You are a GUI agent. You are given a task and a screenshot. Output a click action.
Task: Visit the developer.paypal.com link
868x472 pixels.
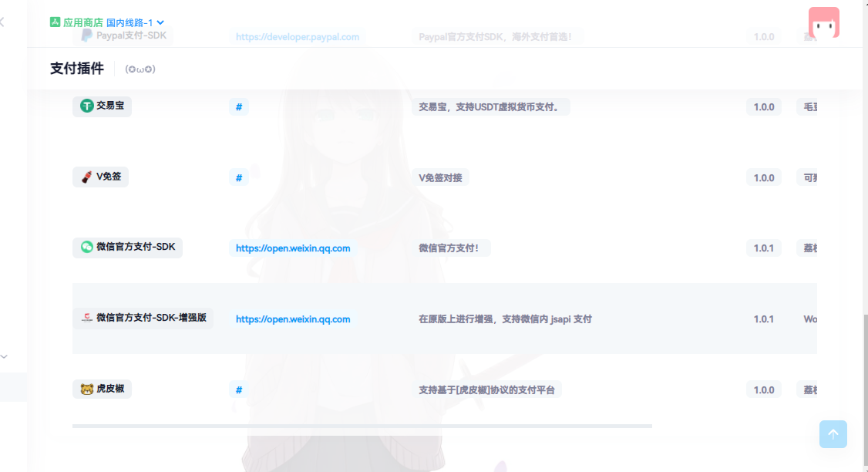tap(298, 35)
